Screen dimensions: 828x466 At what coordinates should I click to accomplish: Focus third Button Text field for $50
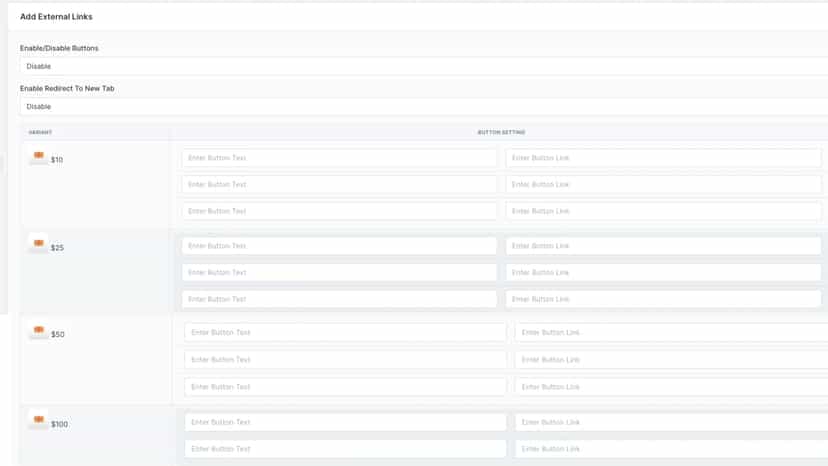(x=345, y=387)
